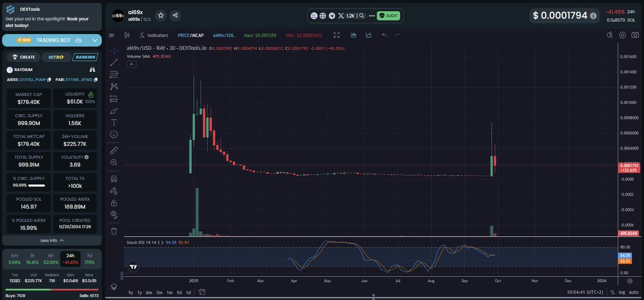Click the RANKING button

[x=85, y=57]
